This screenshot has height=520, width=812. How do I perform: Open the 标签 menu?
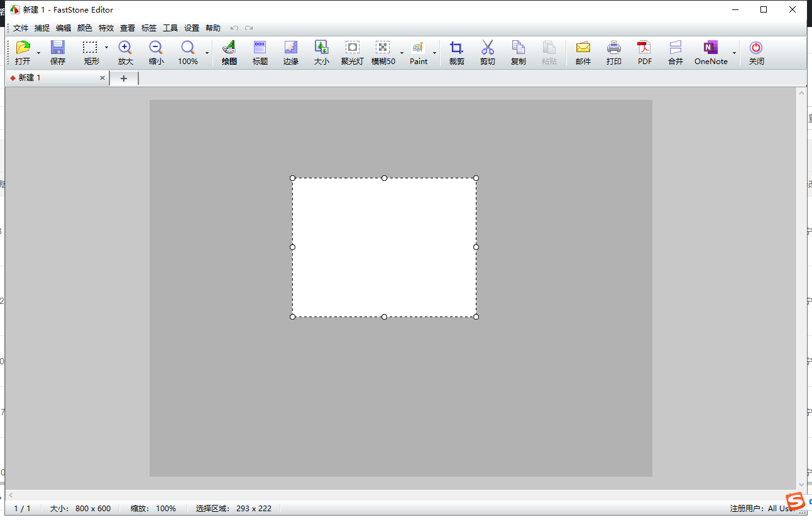coord(149,28)
